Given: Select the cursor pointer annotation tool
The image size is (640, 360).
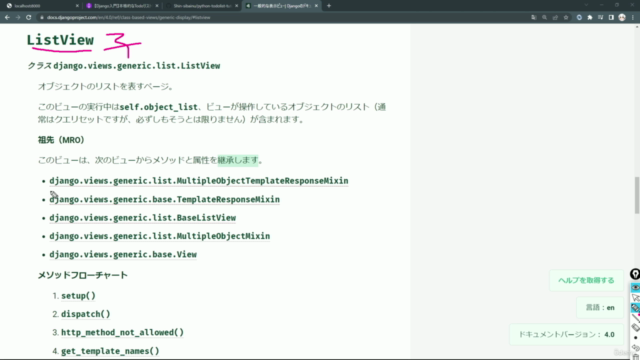Looking at the screenshot, I should [x=636, y=298].
